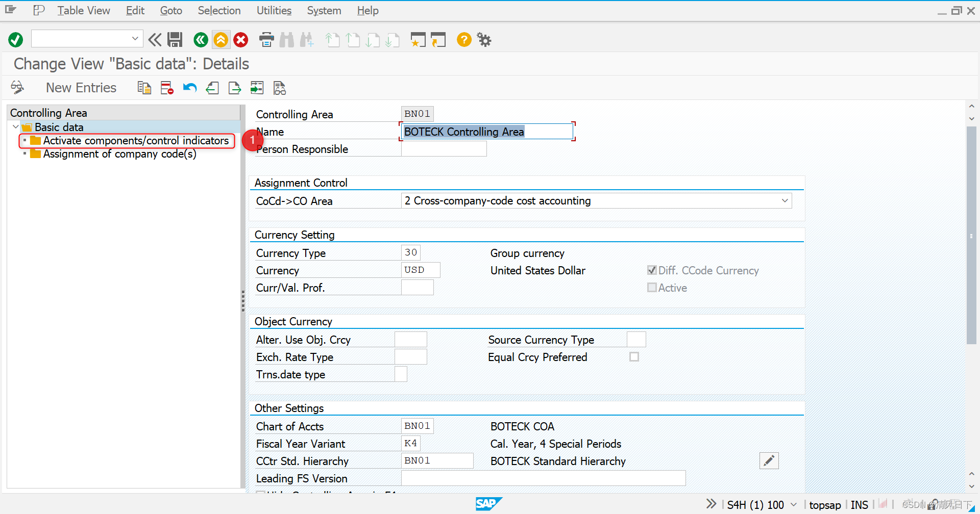Click the Name field containing BOTECK Controlling Area
Image resolution: width=980 pixels, height=514 pixels.
pyautogui.click(x=487, y=132)
